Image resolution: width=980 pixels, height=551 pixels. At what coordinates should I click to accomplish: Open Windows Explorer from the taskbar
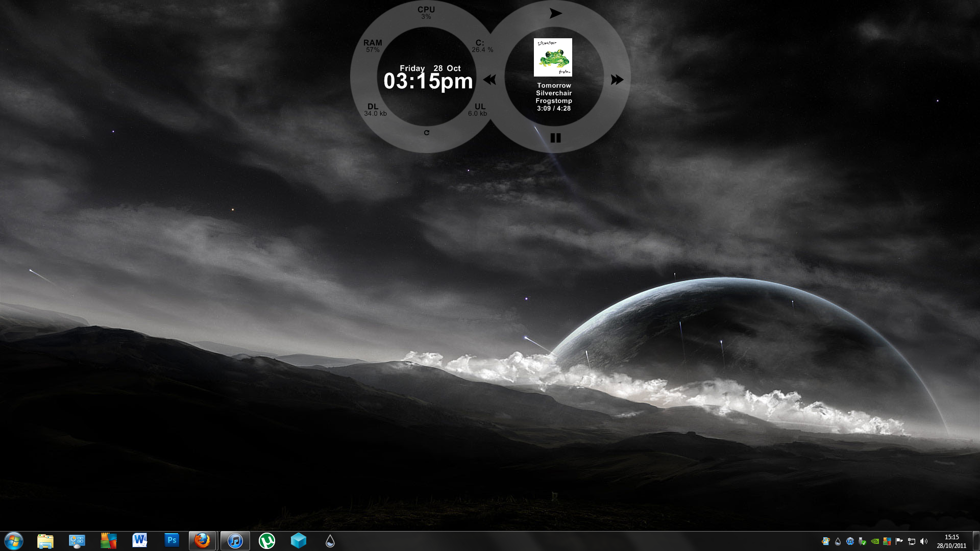(x=45, y=541)
